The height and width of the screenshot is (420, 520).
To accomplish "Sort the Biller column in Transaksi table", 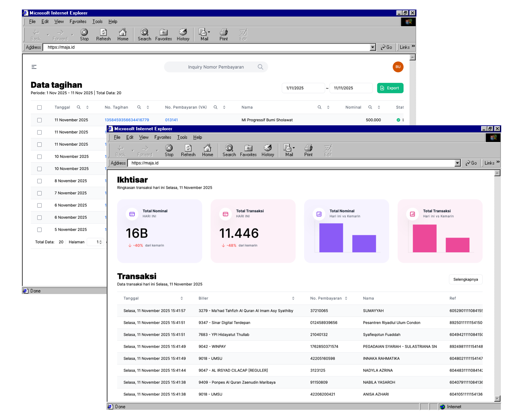I will 293,298.
